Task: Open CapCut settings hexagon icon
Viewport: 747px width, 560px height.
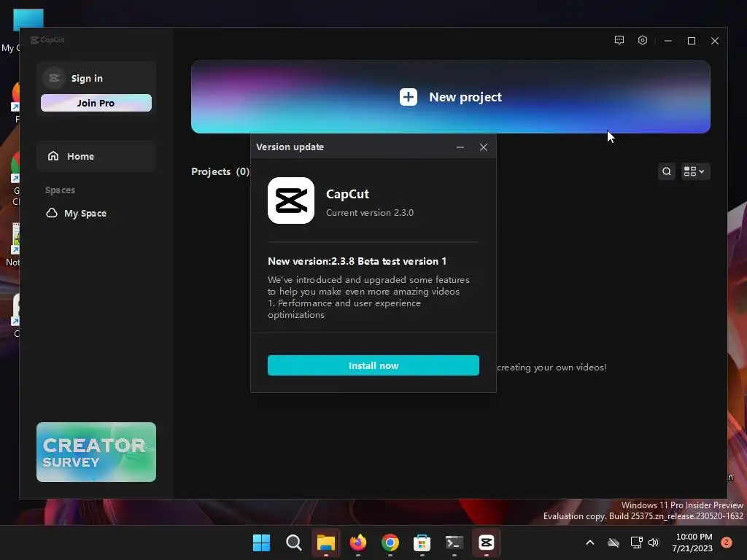Action: point(642,41)
